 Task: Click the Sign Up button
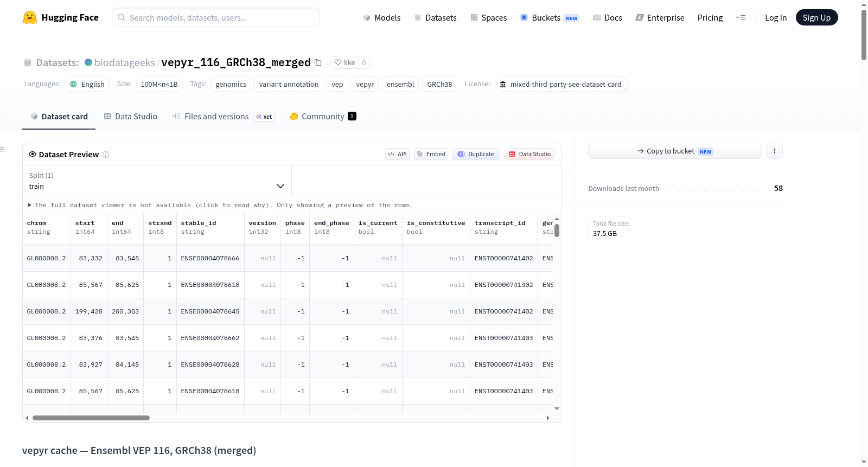(816, 18)
